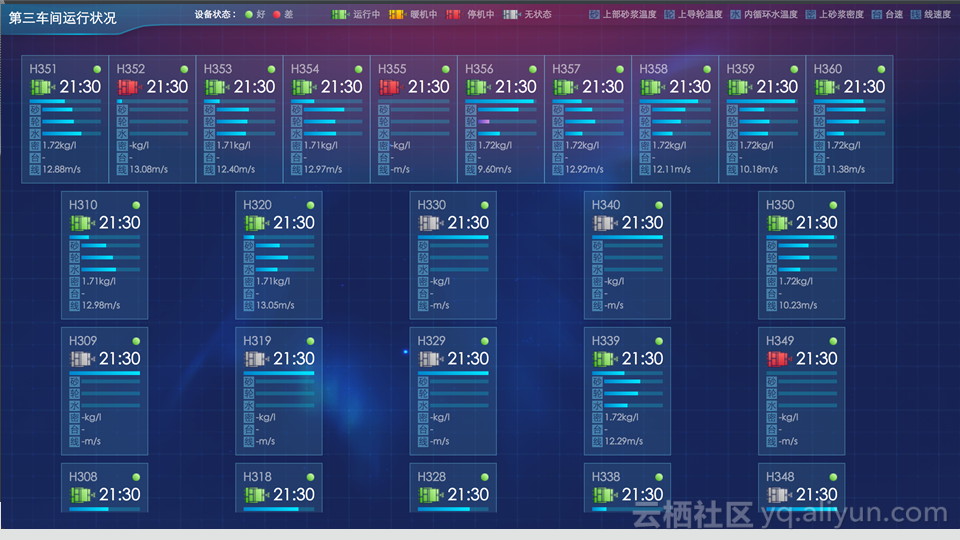Click the green status dot on H350
The height and width of the screenshot is (540, 960).
point(833,205)
